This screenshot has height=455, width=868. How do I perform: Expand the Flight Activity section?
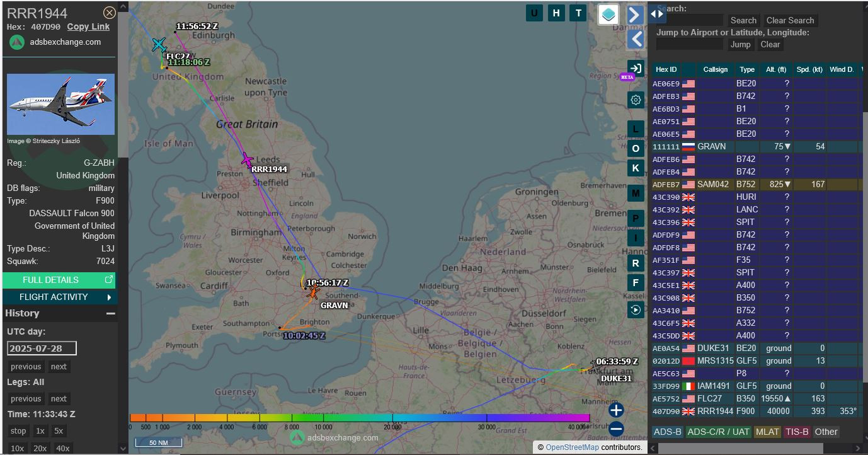(x=59, y=297)
